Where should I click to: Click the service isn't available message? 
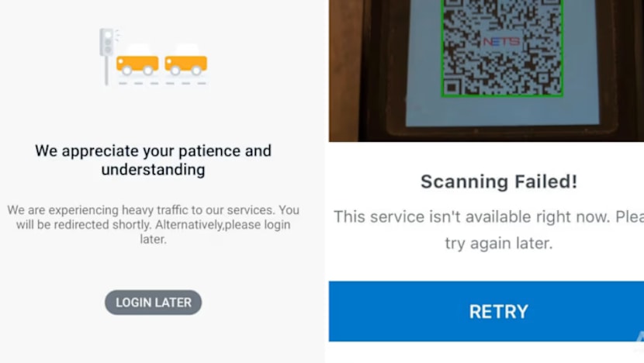click(x=489, y=230)
